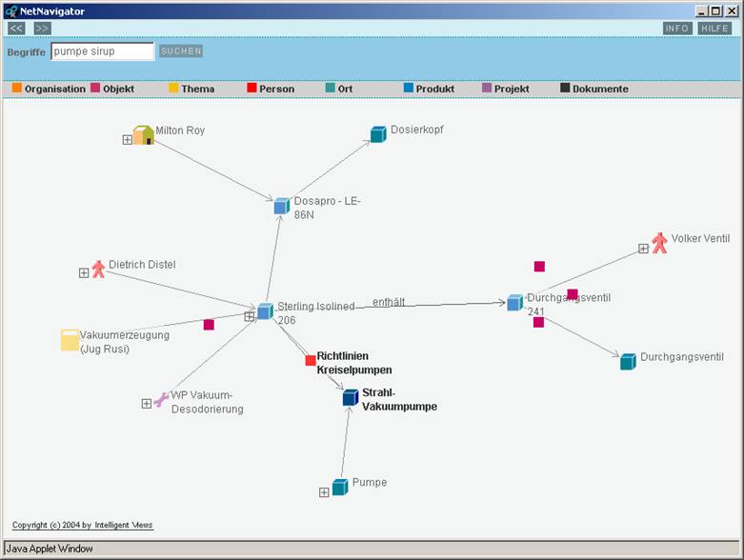
Task: Click the 'Volker Ventil' label
Action: click(700, 238)
